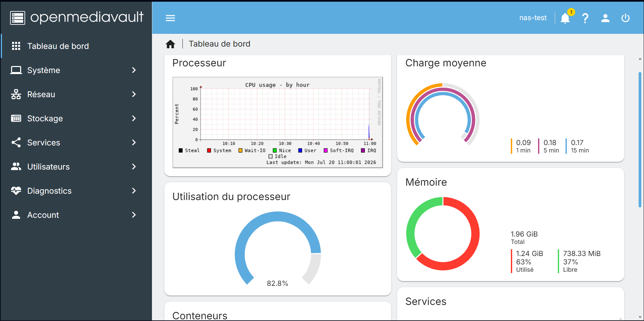
Task: Expand the Utilisateurs chevron
Action: [x=134, y=167]
